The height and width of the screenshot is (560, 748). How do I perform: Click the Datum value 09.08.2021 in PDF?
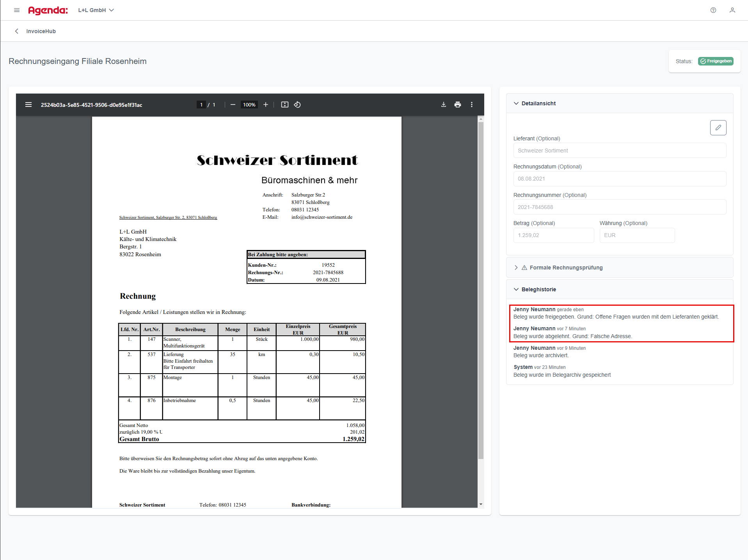(328, 280)
